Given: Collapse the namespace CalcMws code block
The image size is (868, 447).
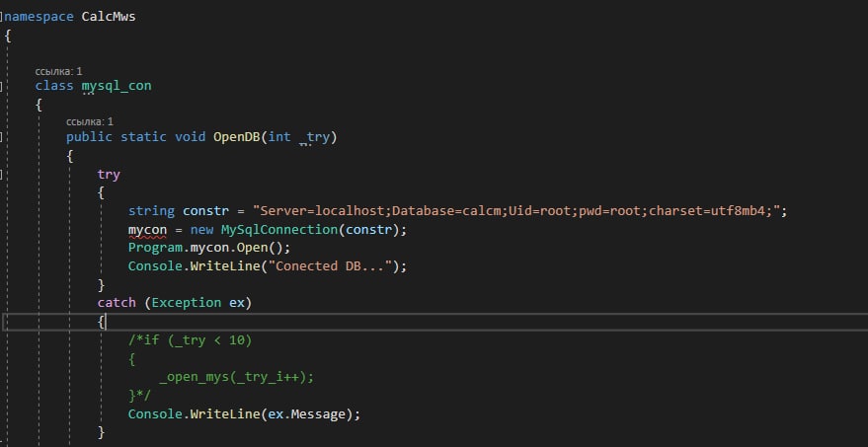Looking at the screenshot, I should pos(2,17).
